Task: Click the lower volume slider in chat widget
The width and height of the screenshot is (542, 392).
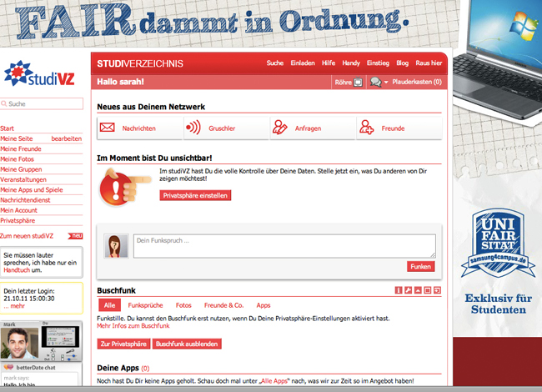Action: tap(72, 359)
